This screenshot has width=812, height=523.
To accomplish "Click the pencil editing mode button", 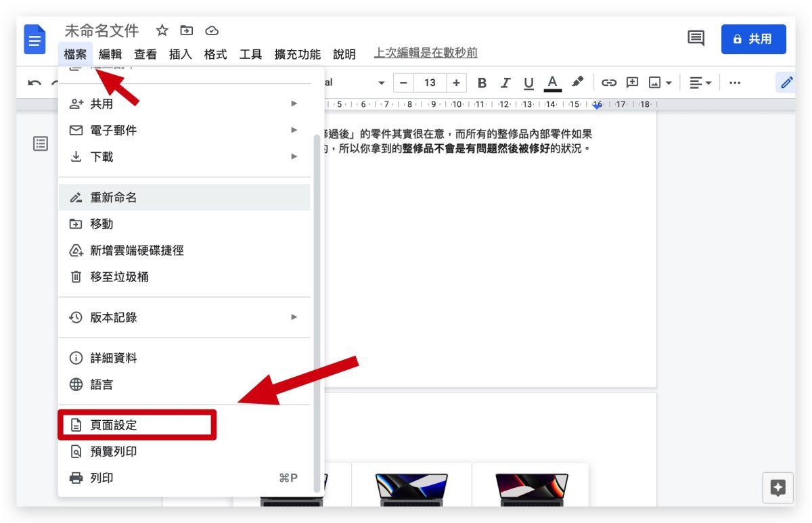I will point(786,83).
